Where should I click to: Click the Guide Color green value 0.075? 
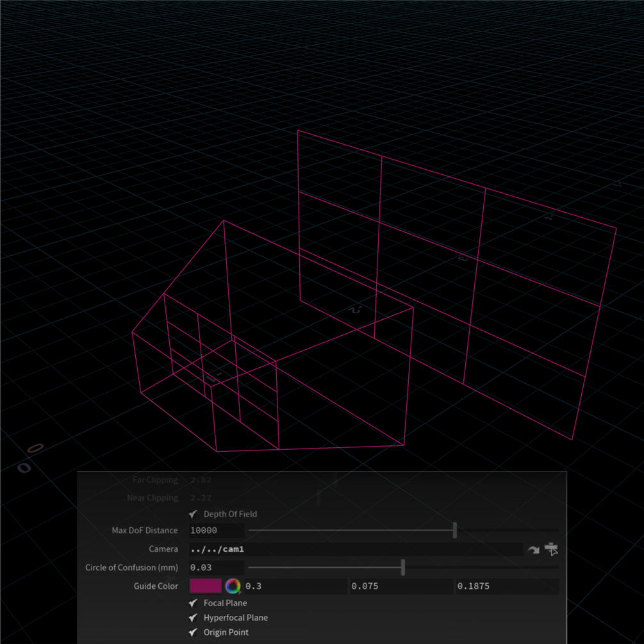pos(402,586)
